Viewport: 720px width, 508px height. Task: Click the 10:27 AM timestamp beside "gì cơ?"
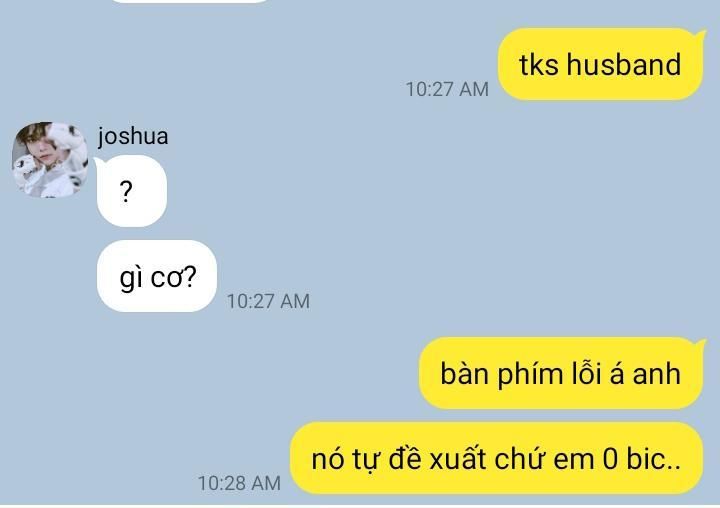(x=268, y=301)
